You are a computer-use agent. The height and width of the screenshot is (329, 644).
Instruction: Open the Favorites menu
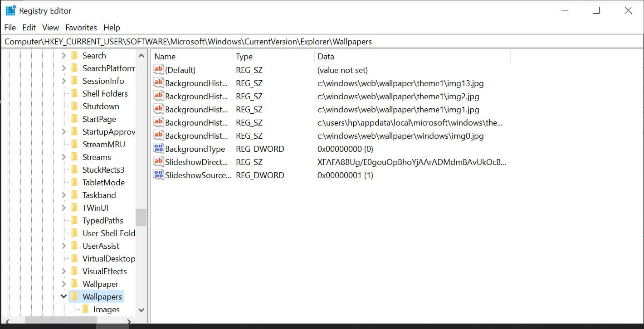click(x=81, y=28)
